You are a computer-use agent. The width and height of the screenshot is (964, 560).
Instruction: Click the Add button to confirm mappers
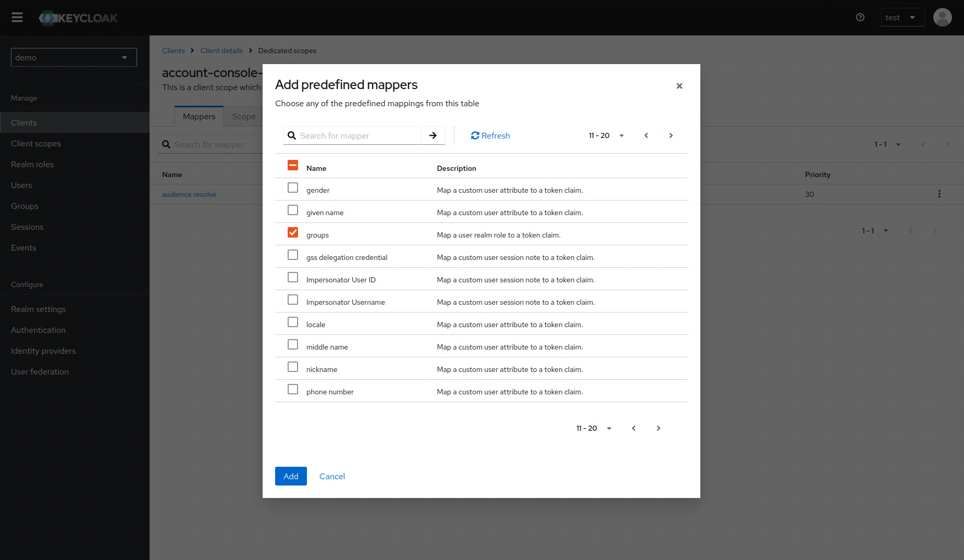click(290, 476)
